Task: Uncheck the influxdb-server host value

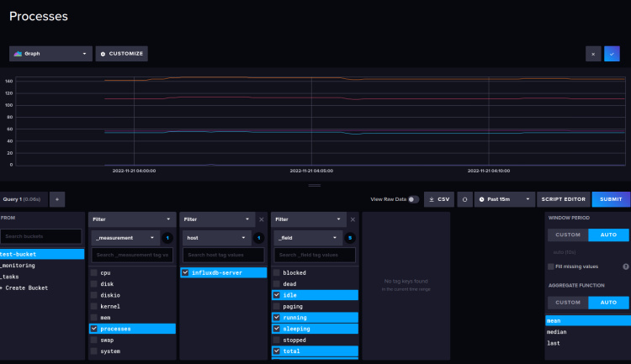Action: click(185, 272)
